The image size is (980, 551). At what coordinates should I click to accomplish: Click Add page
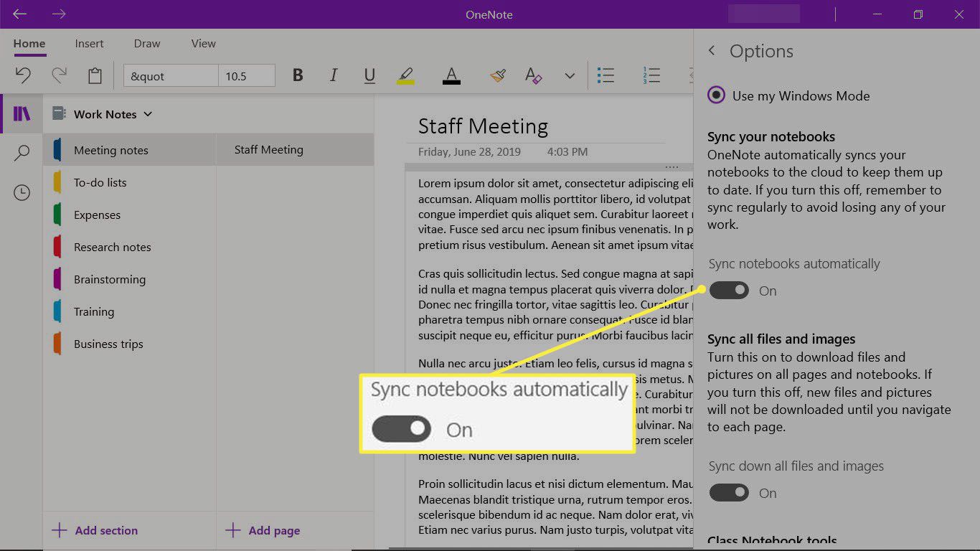click(263, 531)
